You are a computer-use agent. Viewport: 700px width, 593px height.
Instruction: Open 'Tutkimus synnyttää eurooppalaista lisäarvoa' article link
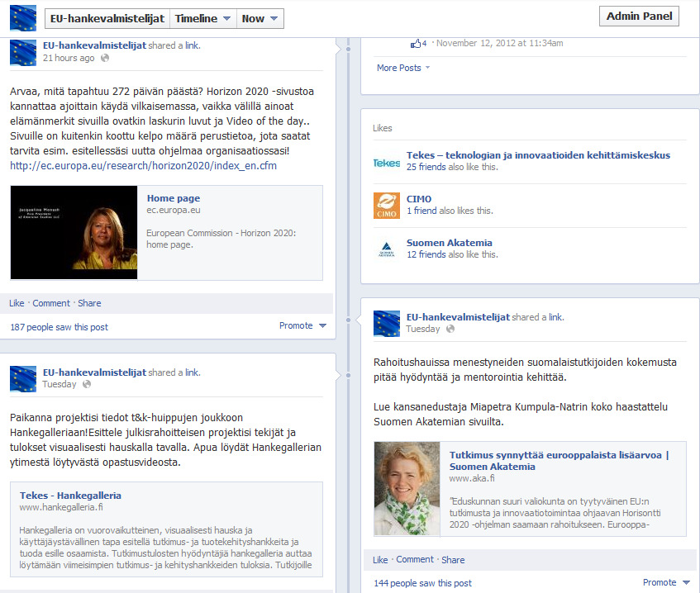(x=559, y=461)
